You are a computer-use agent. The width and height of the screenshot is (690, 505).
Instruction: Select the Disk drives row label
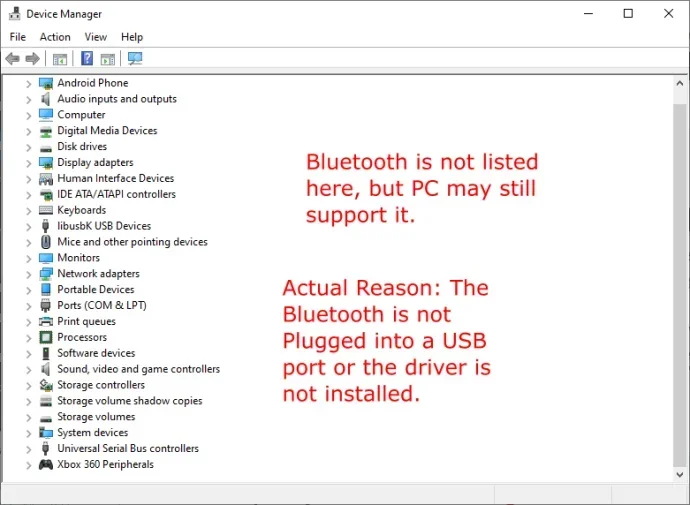[82, 146]
